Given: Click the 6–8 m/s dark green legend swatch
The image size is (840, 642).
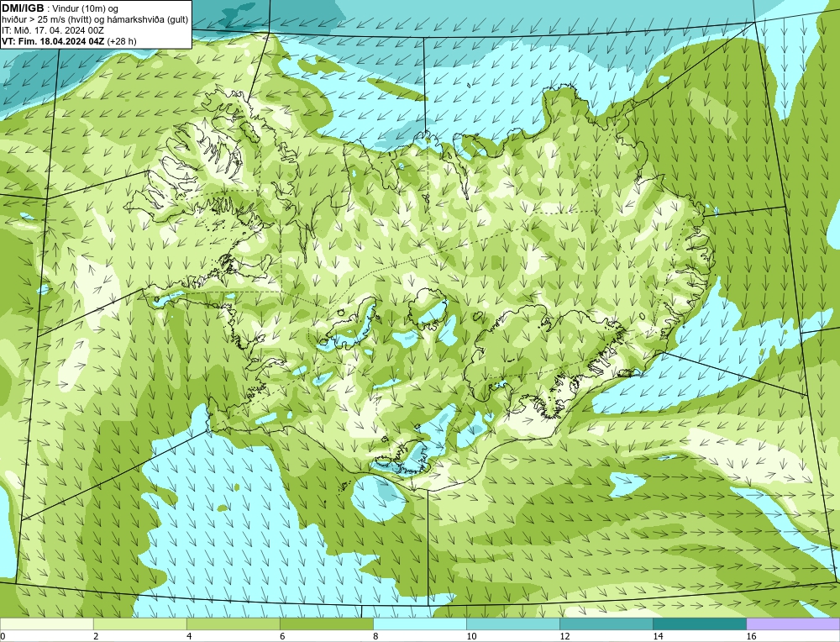Looking at the screenshot, I should point(327,624).
